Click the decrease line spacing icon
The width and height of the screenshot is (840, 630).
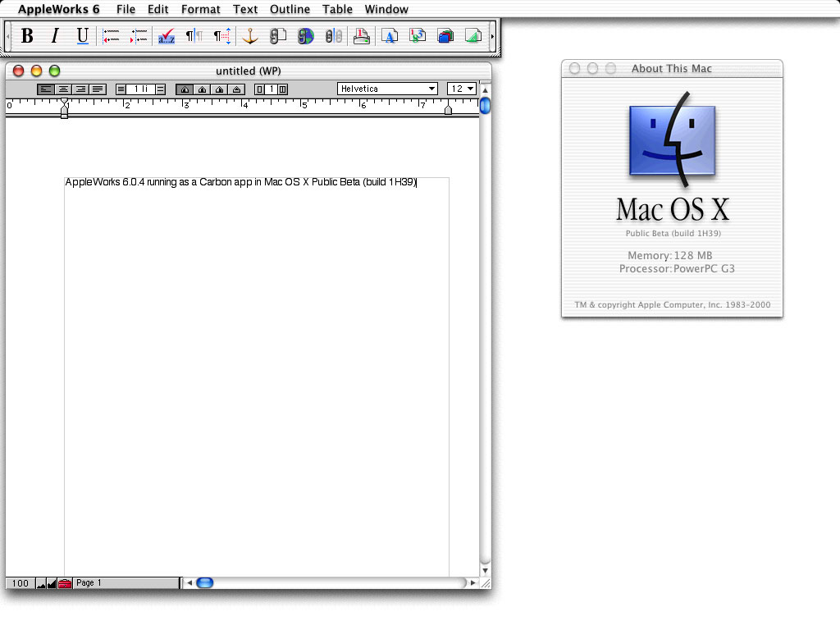click(x=121, y=89)
